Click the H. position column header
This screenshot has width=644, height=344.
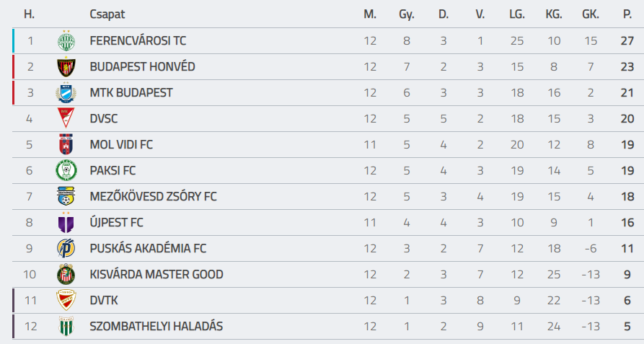tap(29, 14)
